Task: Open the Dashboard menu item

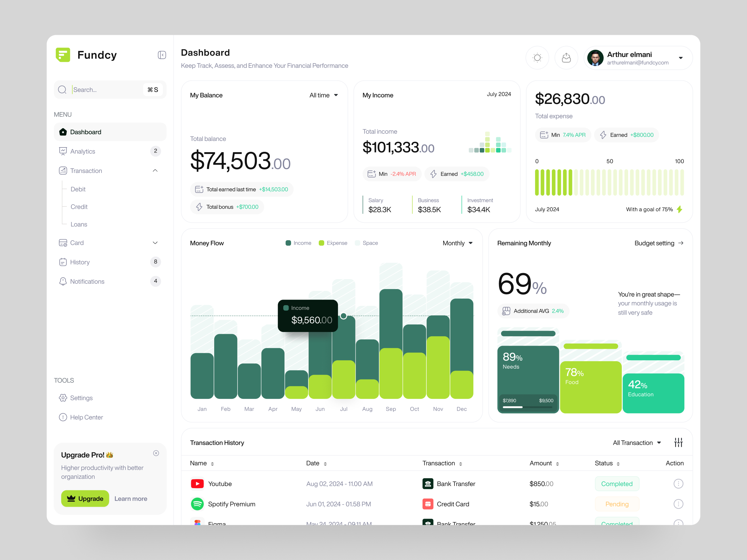Action: pos(86,132)
